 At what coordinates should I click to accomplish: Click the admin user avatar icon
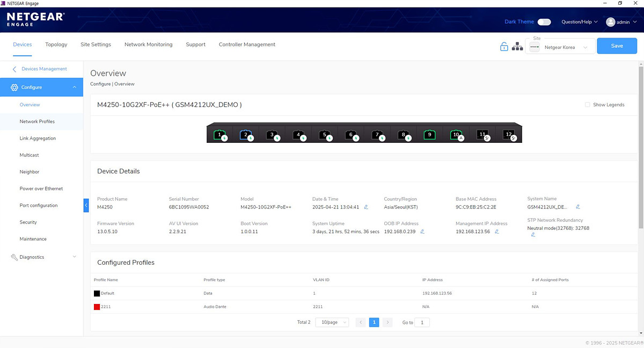611,22
